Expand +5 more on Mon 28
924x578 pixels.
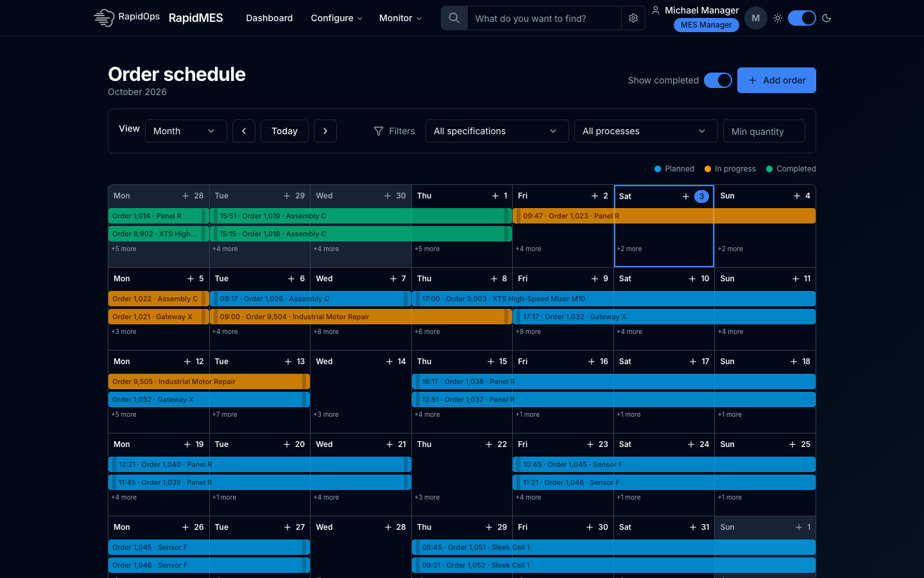(124, 249)
